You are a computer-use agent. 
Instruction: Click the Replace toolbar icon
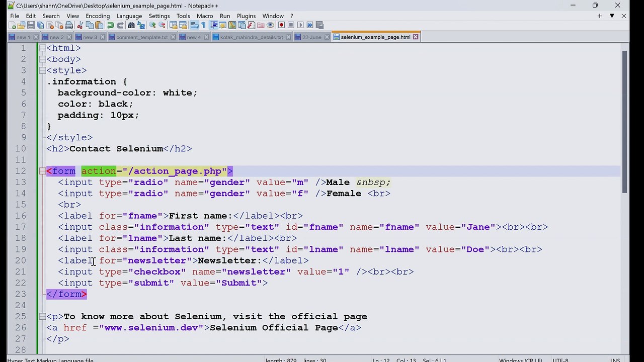[x=141, y=25]
